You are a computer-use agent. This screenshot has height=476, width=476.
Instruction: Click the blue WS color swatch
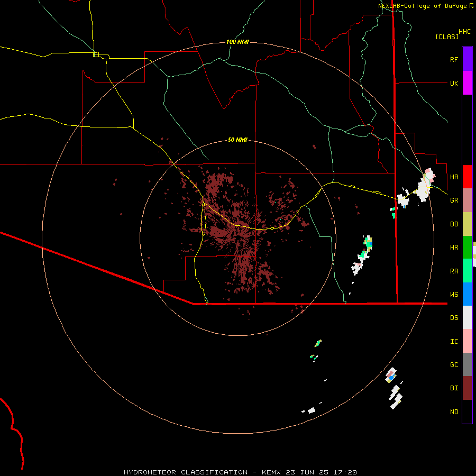point(467,294)
